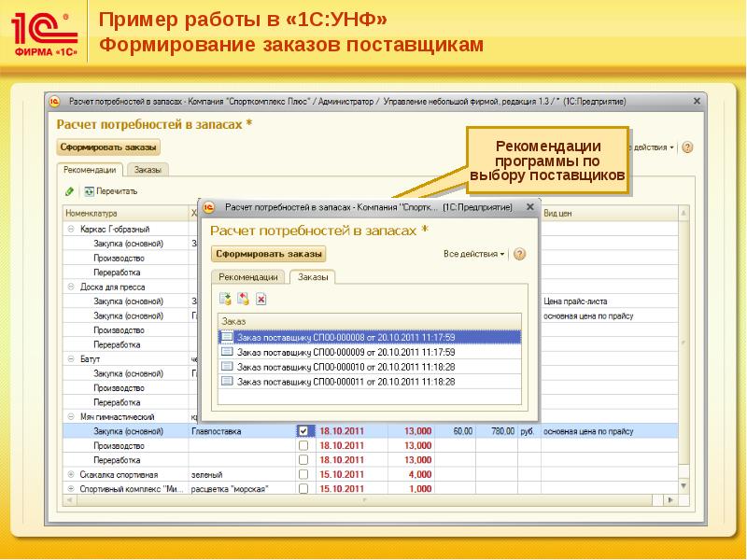Select the Заказы tab in front dialog
This screenshot has width=747, height=560.
click(x=313, y=276)
